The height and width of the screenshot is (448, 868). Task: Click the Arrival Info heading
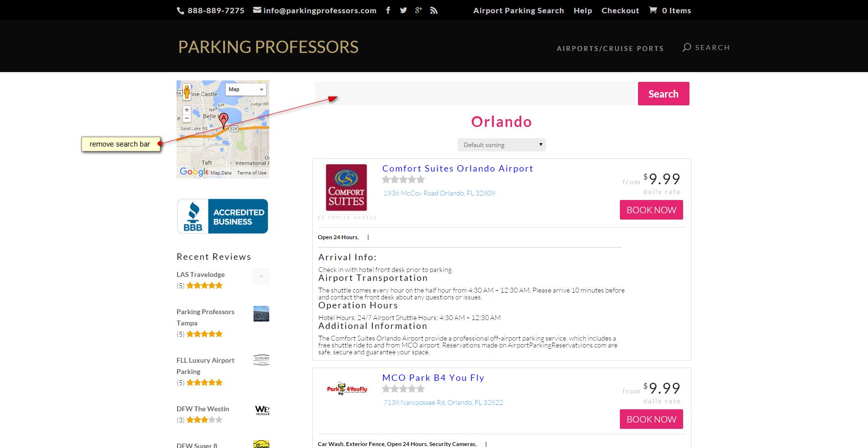[347, 257]
